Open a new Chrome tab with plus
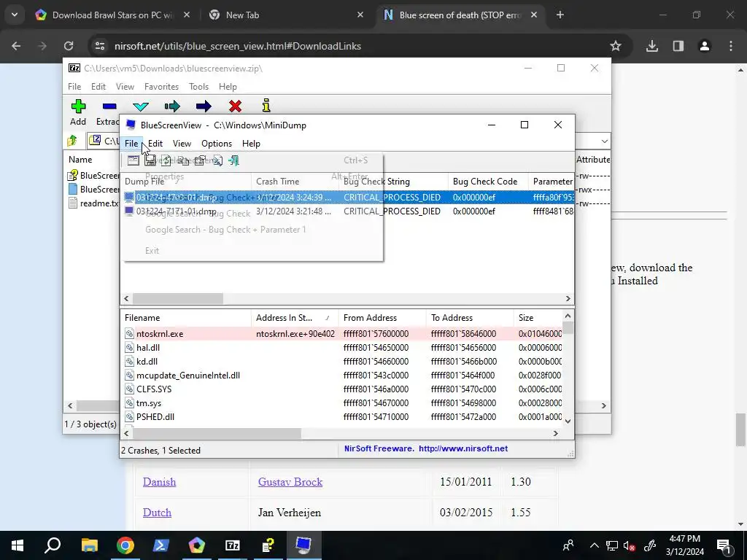This screenshot has width=747, height=560. 560,15
